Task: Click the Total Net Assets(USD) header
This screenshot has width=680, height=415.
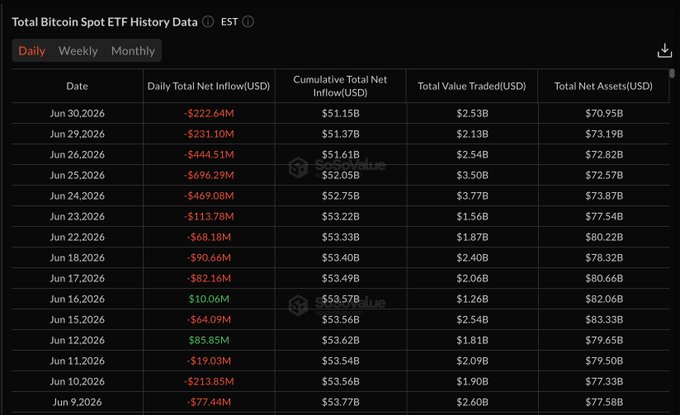Action: [x=603, y=86]
